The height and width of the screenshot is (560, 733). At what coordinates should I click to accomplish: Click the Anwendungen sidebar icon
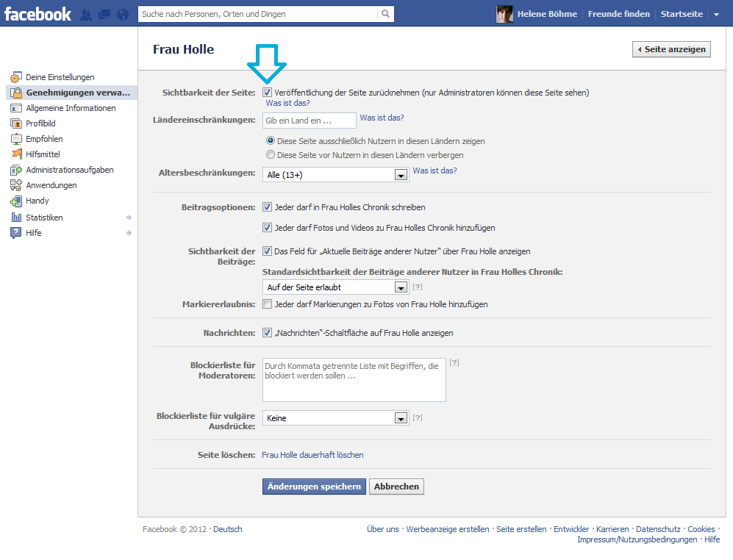(16, 185)
